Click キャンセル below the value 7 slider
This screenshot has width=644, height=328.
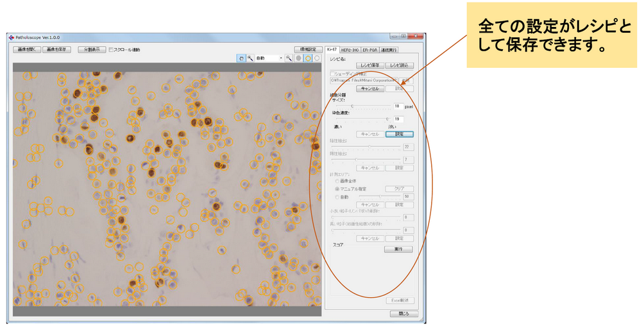370,168
